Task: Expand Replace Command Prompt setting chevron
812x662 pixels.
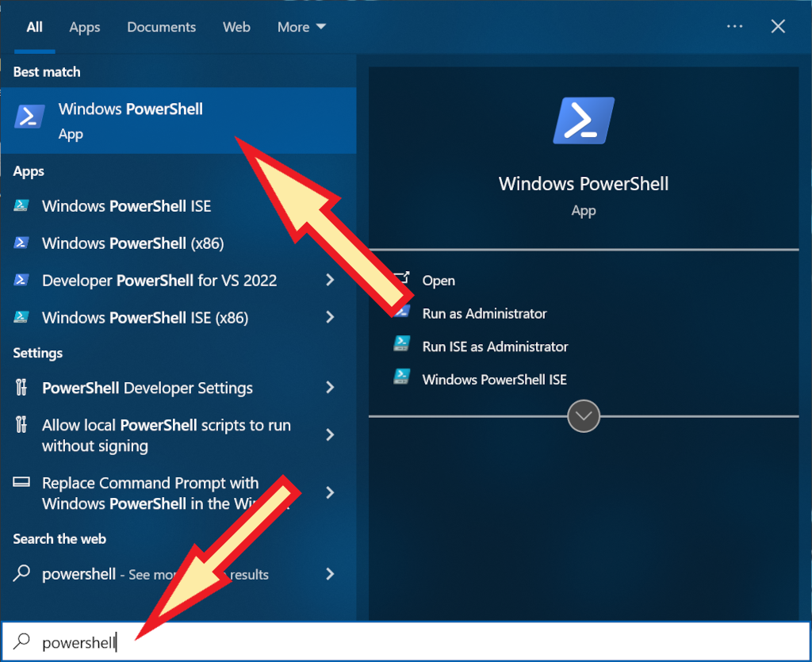Action: click(330, 493)
